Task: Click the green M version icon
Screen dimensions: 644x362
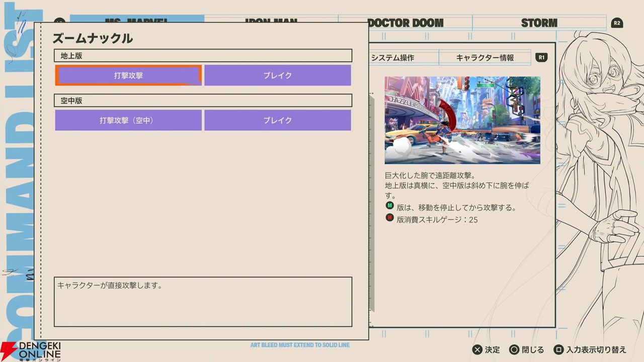Action: click(x=389, y=206)
